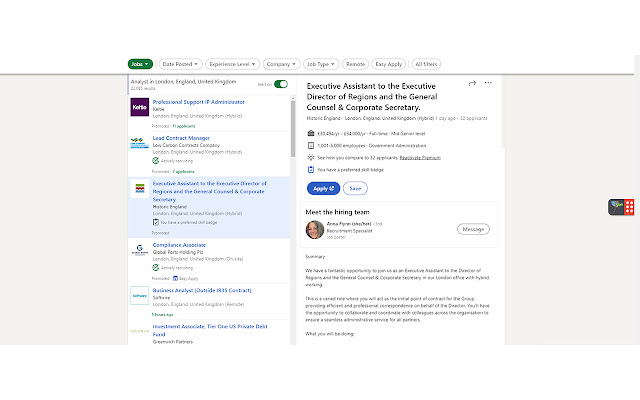
Task: Open Anna Flynn's name link
Action: pos(349,224)
